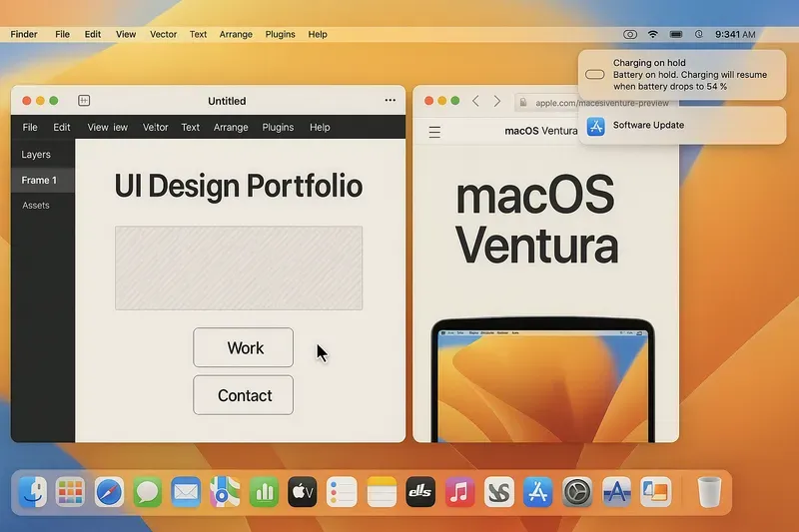The height and width of the screenshot is (532, 799).
Task: Open white S-logo app icon in Dock
Action: (498, 492)
